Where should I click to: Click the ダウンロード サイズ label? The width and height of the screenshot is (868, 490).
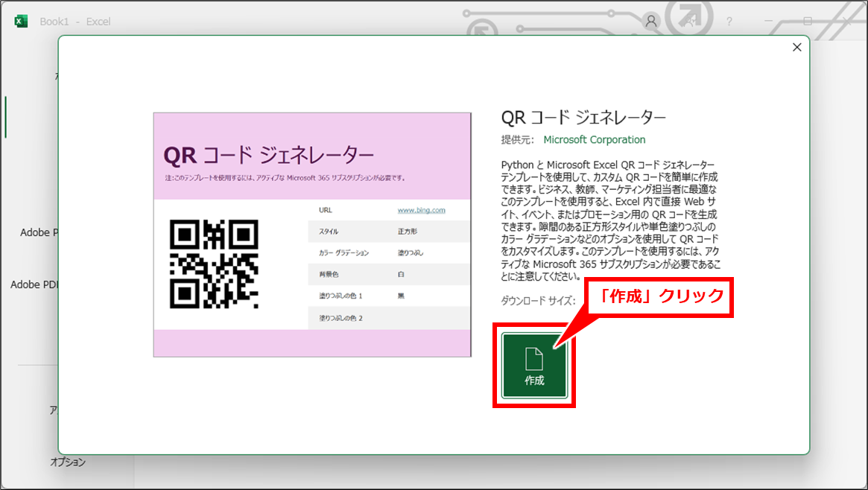tap(538, 301)
